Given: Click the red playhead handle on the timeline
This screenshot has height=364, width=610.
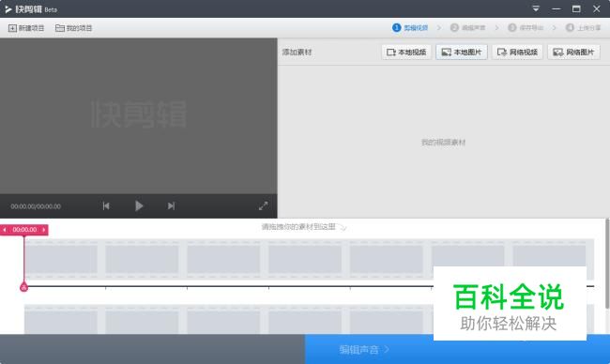Looking at the screenshot, I should [23, 287].
